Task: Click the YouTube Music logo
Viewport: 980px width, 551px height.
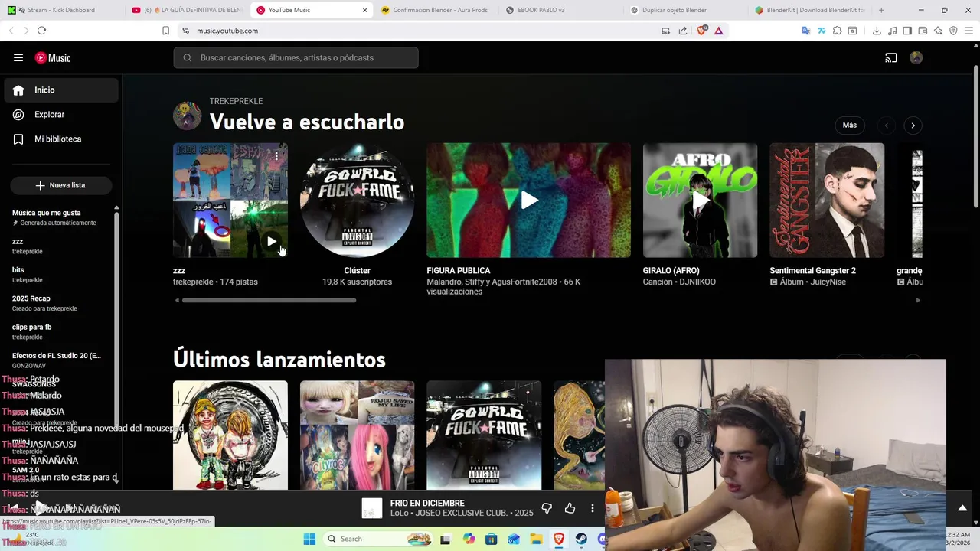Action: click(53, 58)
